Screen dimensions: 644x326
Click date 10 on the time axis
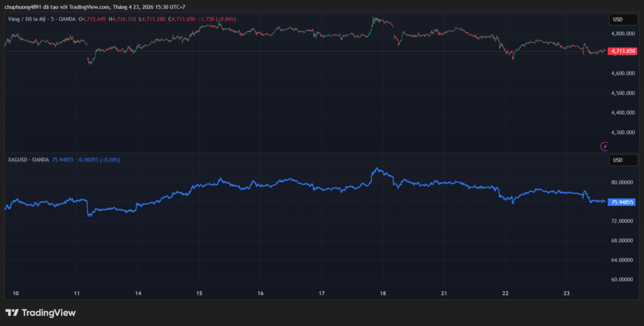click(16, 293)
